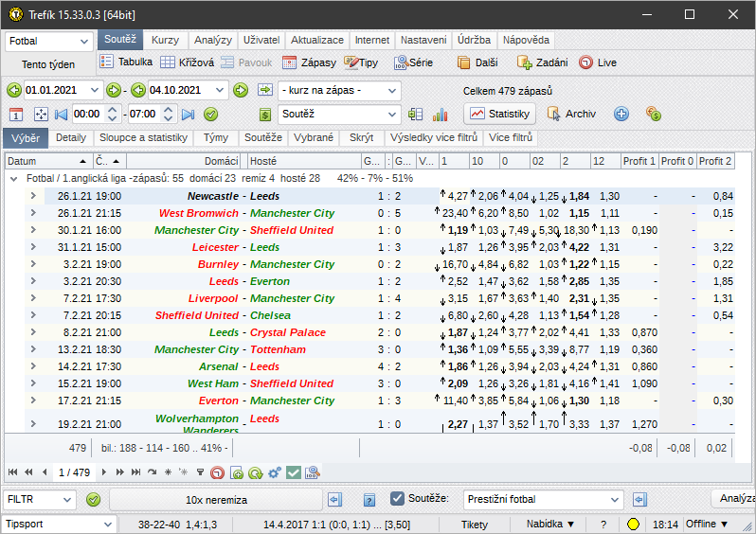The height and width of the screenshot is (534, 756).
Task: Open the Tabulka league table view
Action: 126,62
